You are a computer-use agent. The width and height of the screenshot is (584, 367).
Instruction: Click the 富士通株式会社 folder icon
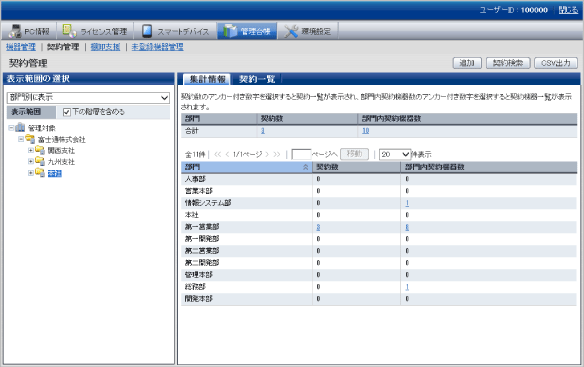tap(30, 139)
